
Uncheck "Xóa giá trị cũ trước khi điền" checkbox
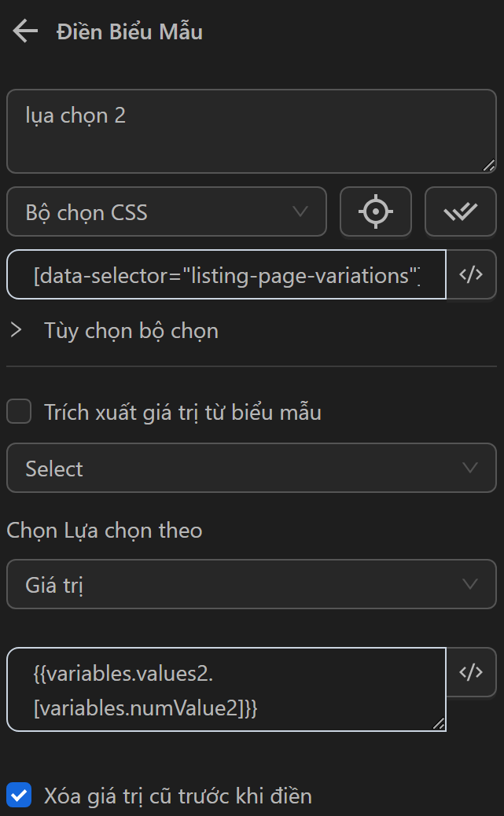19,796
